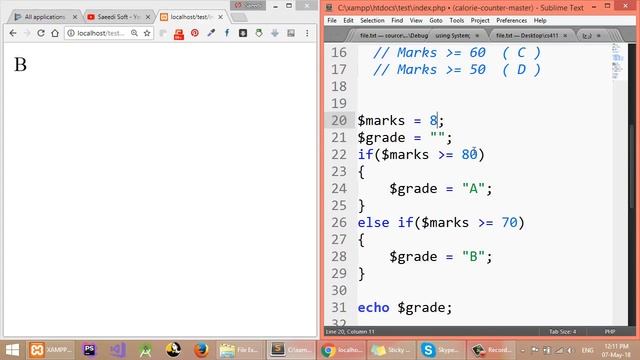Switch to Saeedi Soft YouTube tab
The width and height of the screenshot is (640, 360).
tap(118, 17)
